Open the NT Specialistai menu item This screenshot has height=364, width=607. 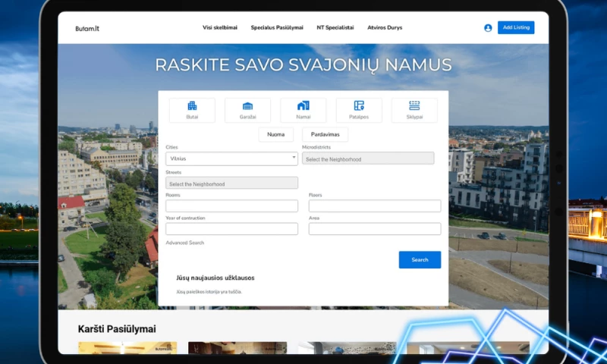pos(335,28)
